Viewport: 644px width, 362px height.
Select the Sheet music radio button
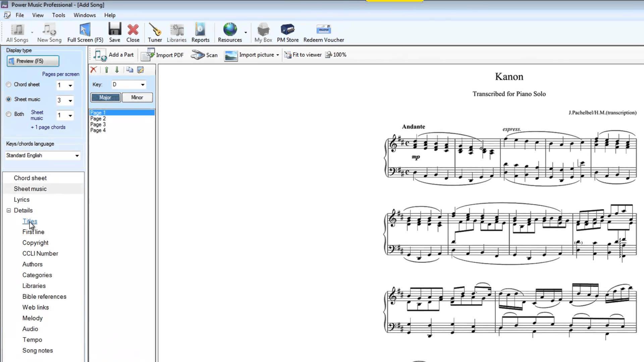tap(8, 99)
